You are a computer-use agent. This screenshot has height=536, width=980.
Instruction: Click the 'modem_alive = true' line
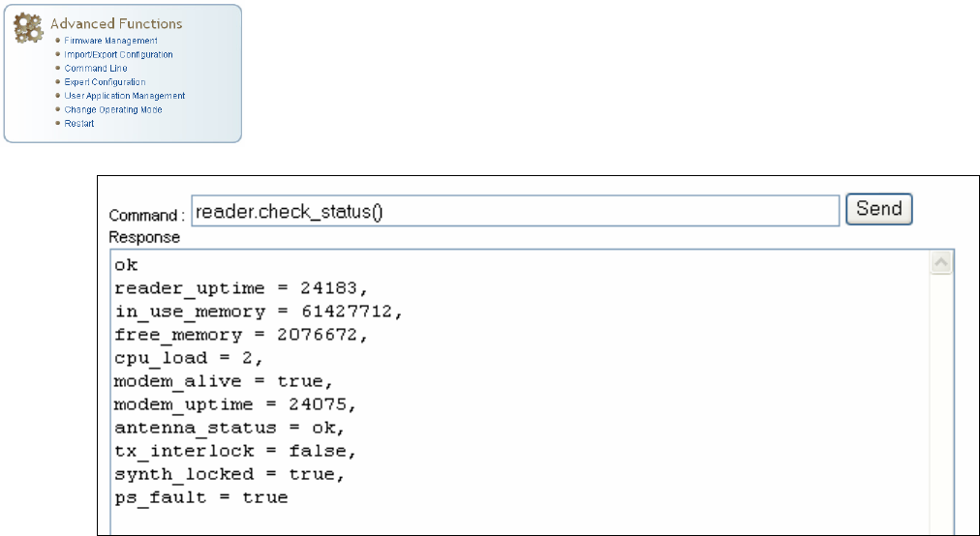point(224,381)
